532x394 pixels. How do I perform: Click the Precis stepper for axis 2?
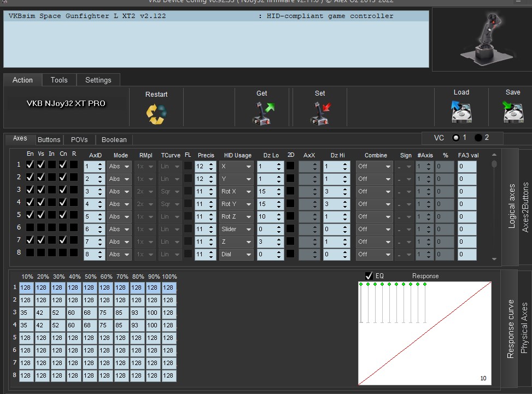pos(211,179)
